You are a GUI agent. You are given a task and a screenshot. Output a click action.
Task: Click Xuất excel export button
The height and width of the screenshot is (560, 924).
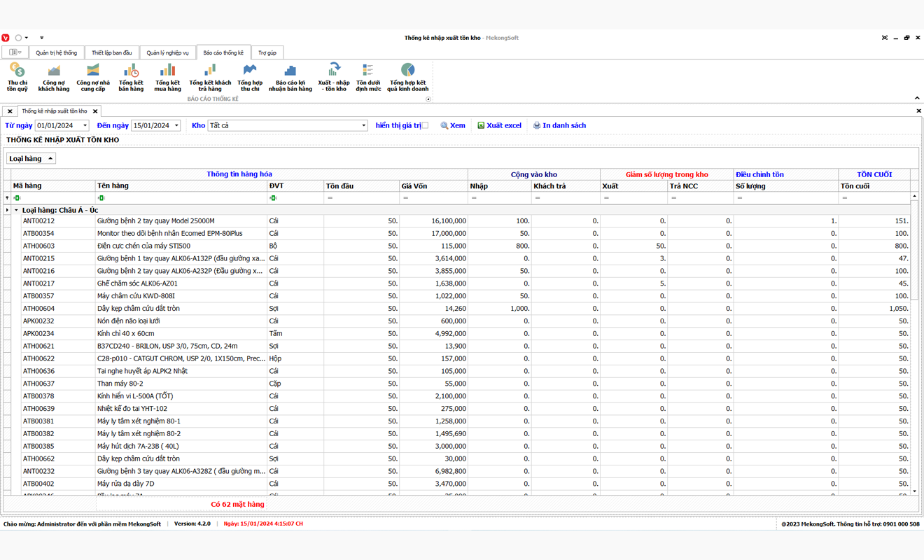499,125
